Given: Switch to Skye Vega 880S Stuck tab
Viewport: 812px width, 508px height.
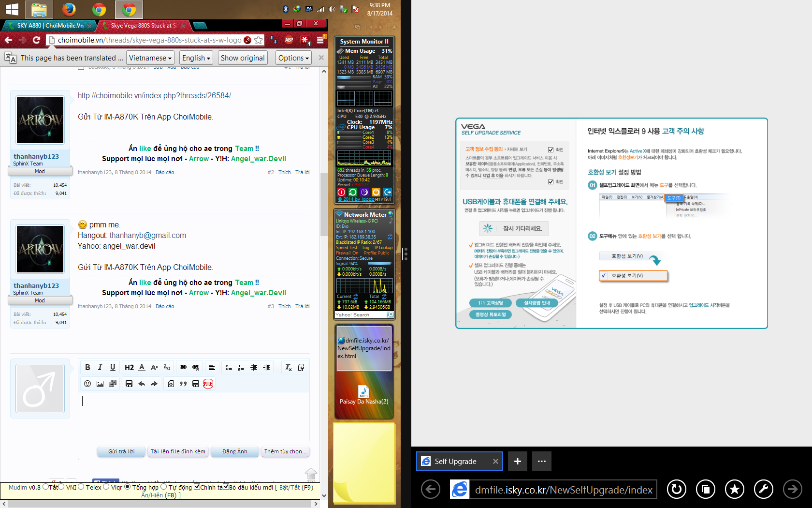Looking at the screenshot, I should (x=143, y=26).
